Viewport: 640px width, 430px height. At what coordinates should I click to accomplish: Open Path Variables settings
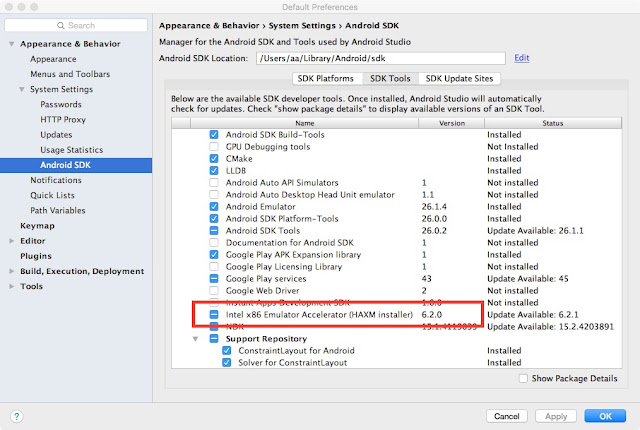pos(58,211)
